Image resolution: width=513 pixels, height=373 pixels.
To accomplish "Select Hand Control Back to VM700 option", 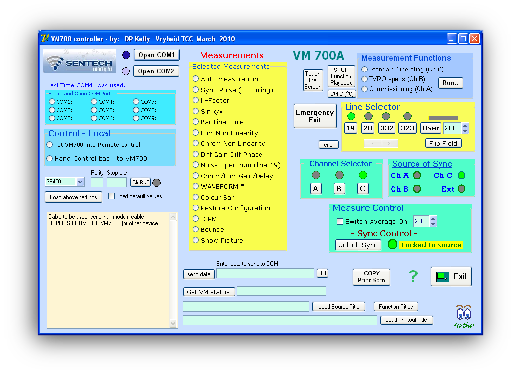I will click(50, 158).
